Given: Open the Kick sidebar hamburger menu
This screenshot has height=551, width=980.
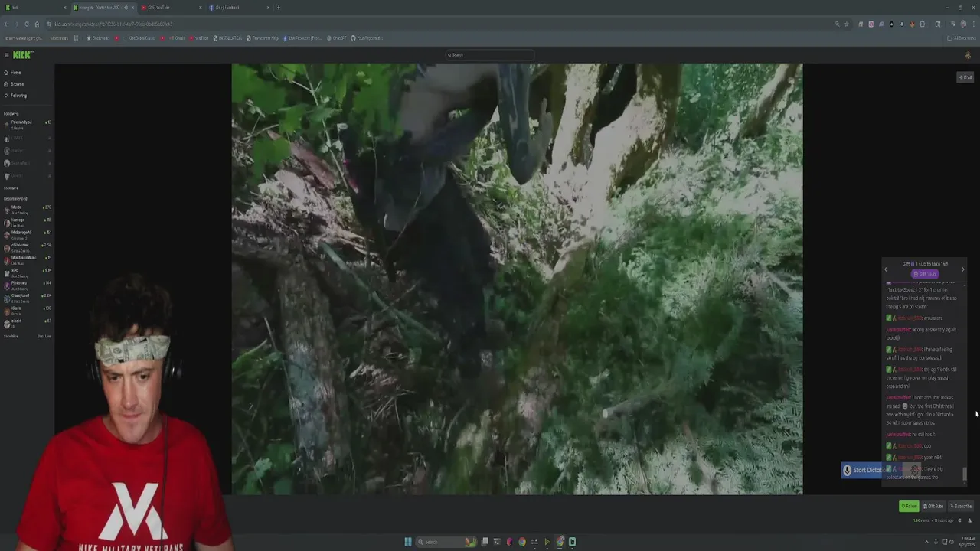Looking at the screenshot, I should pos(6,55).
